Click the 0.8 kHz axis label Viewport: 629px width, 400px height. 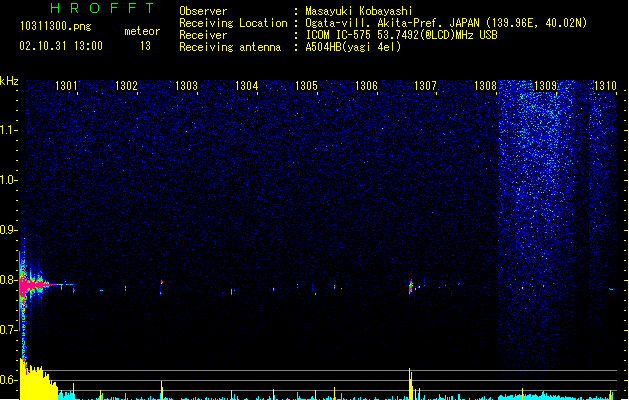click(9, 280)
